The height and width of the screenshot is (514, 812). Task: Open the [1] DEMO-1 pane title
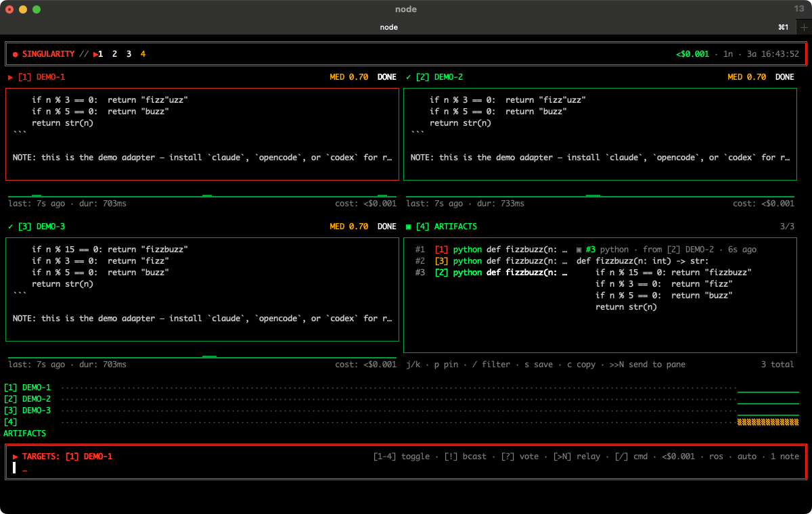[41, 77]
